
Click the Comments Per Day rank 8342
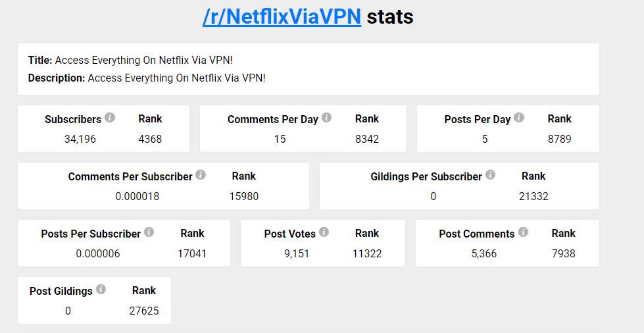[367, 139]
